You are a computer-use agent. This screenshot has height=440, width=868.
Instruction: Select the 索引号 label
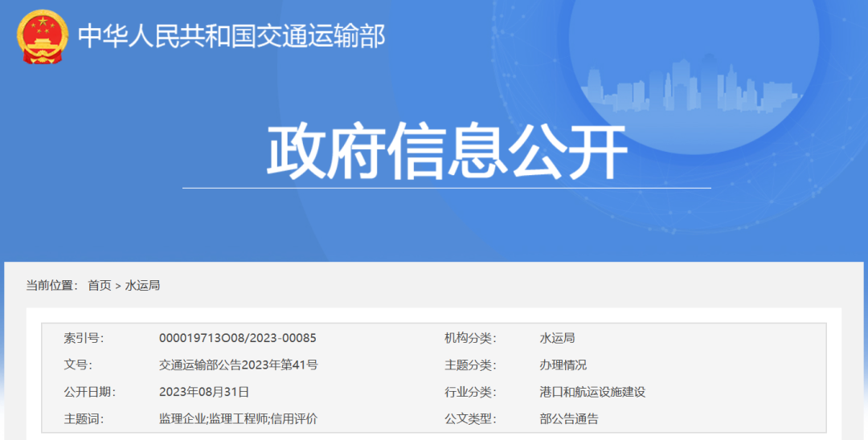84,338
